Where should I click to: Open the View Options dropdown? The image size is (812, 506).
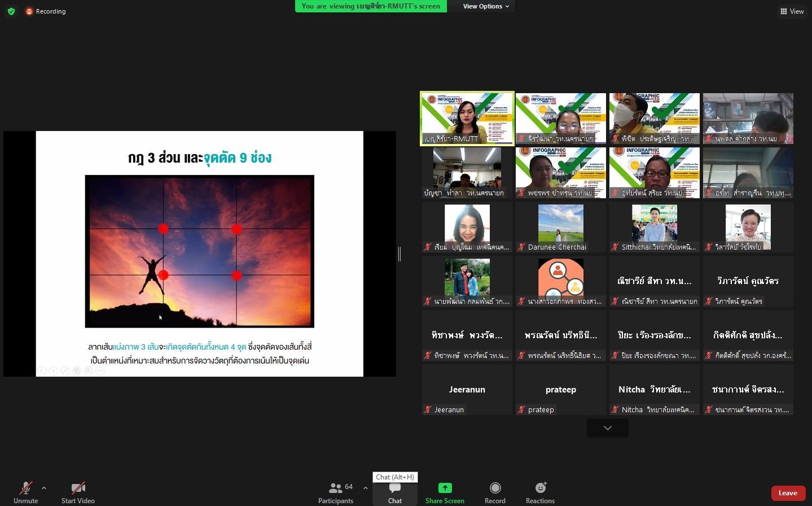486,6
